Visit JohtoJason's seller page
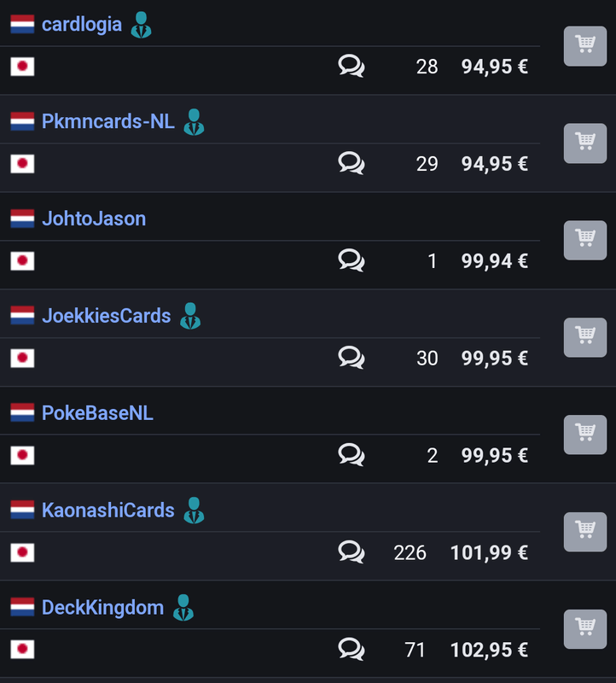616x683 pixels. click(x=94, y=219)
